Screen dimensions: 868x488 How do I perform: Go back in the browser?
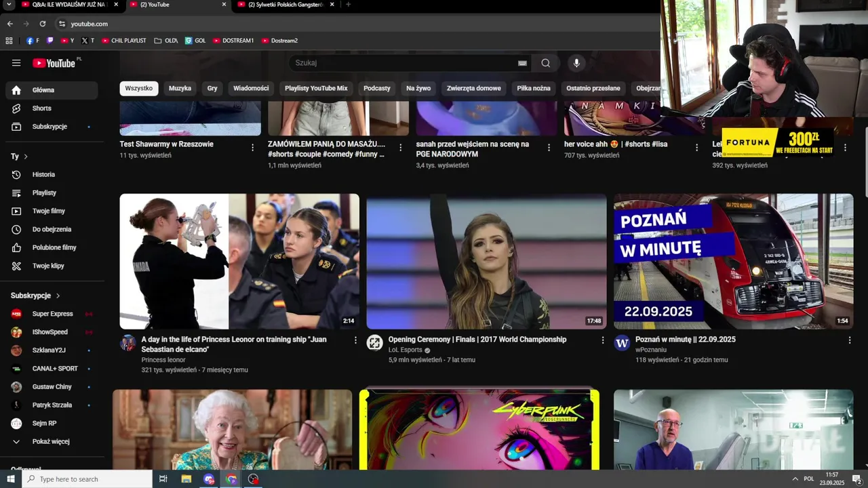pyautogui.click(x=9, y=24)
